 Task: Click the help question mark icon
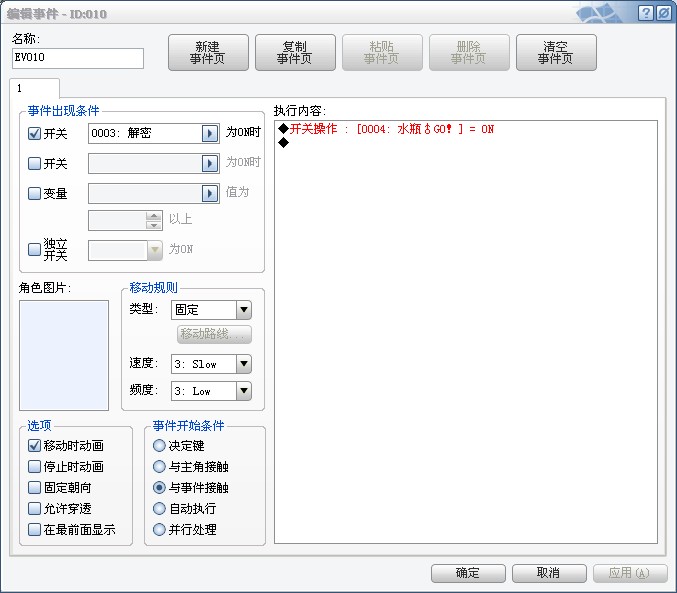coord(645,13)
